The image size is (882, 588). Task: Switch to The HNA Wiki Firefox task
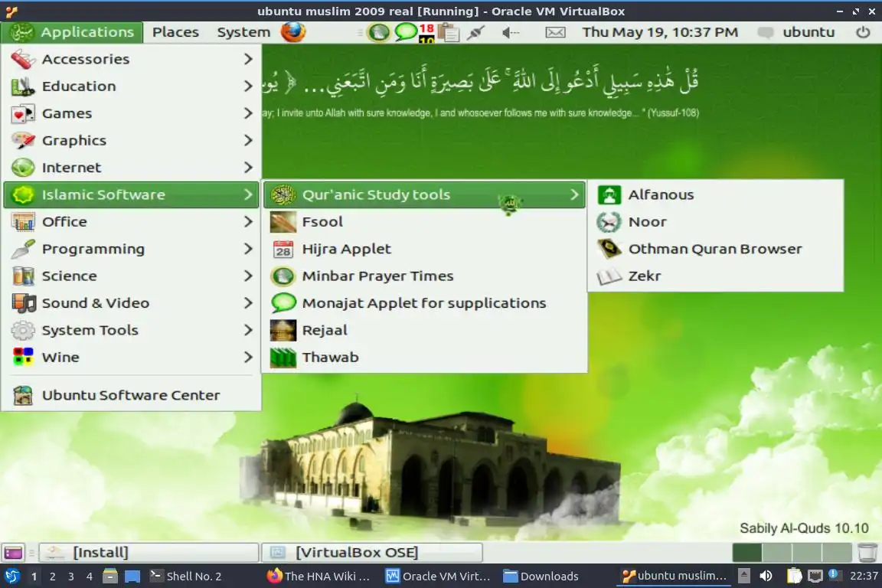[319, 577]
